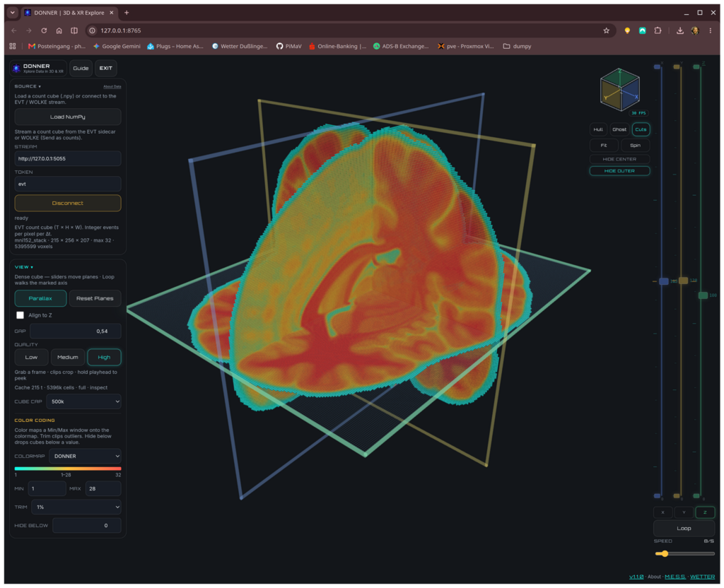The image size is (724, 588).
Task: Open the dumpy bookmarks folder
Action: 517,46
